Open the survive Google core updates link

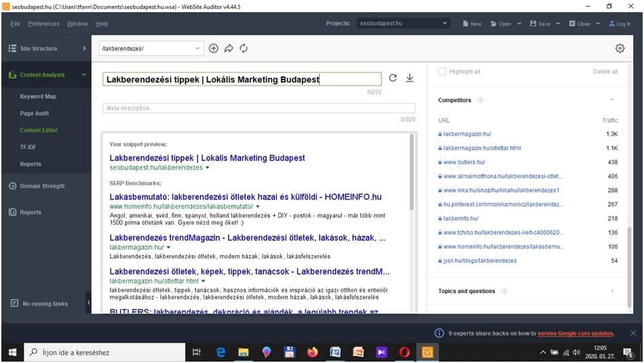575,333
